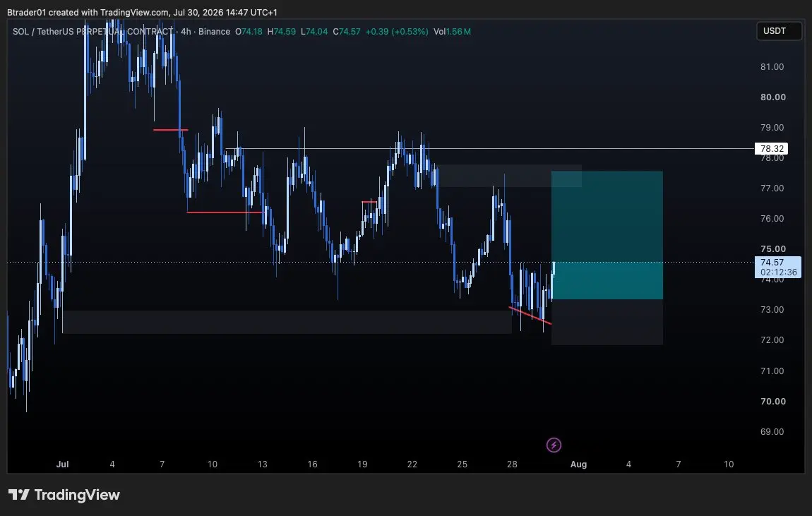Select the 78.32 horizontal line price label

[771, 148]
